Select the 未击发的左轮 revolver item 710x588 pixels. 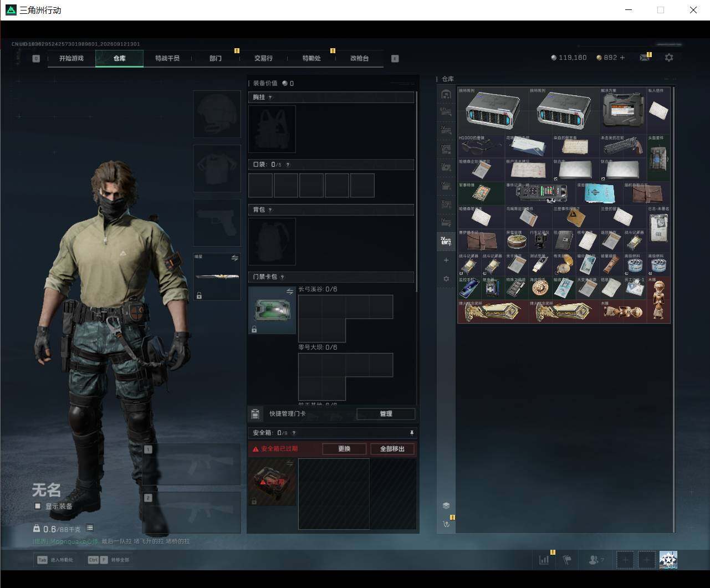tap(623, 146)
